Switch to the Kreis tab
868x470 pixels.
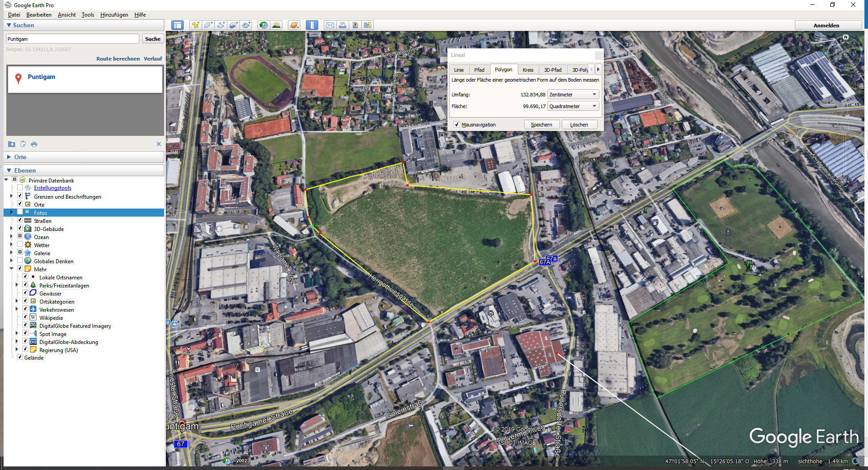(528, 70)
